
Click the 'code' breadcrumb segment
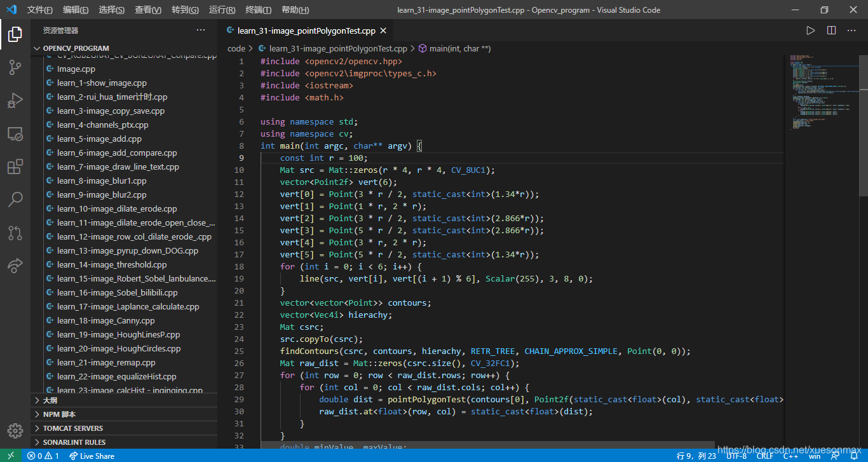pos(236,48)
